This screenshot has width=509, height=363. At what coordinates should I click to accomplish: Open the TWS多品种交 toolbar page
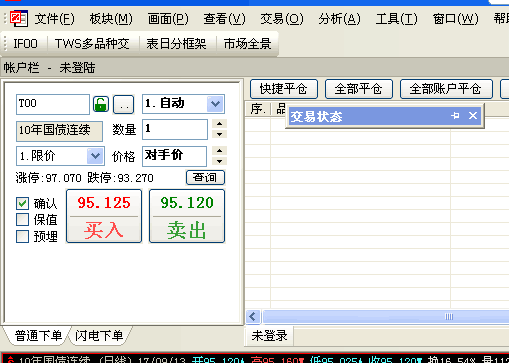tap(92, 44)
